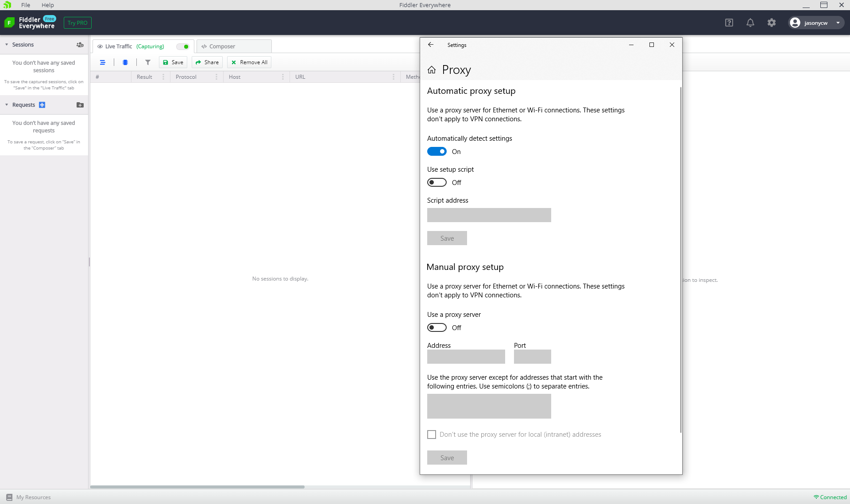
Task: Click the help question mark icon
Action: coord(729,23)
